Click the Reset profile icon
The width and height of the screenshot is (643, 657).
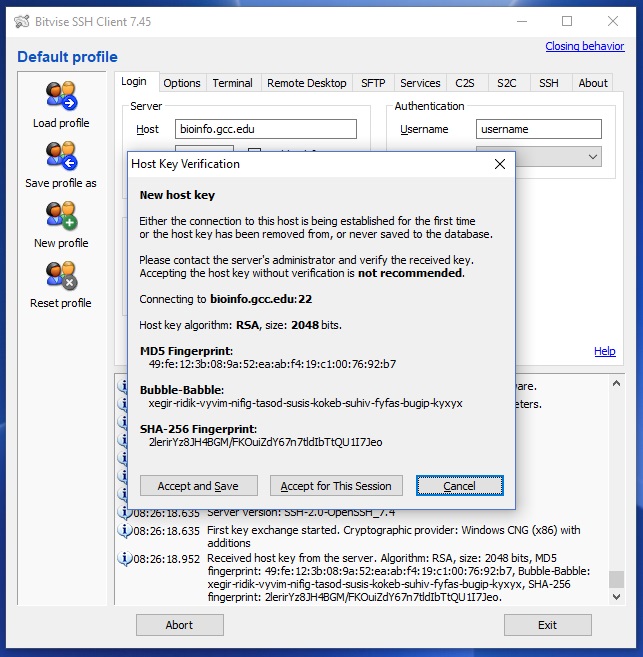(x=61, y=276)
